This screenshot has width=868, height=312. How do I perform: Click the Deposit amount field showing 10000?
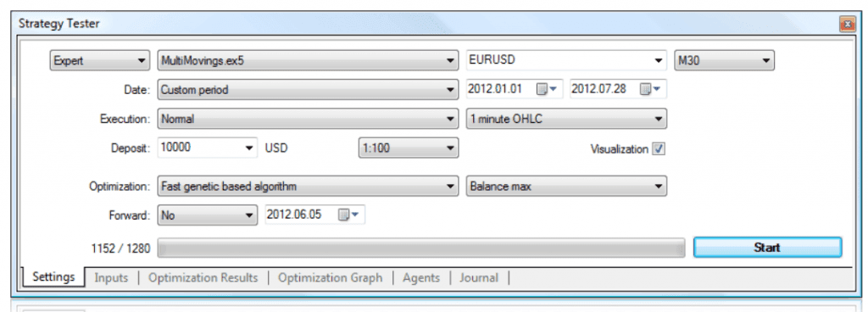[208, 148]
